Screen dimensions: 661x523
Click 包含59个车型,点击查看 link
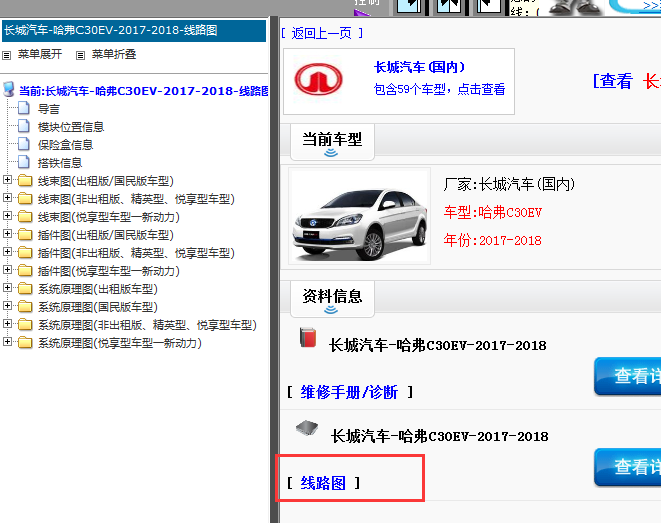[x=439, y=89]
